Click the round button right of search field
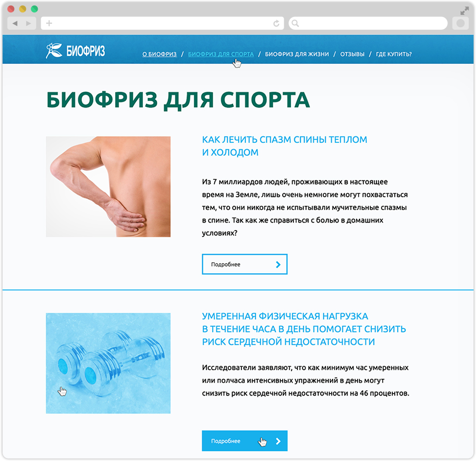Image resolution: width=476 pixels, height=461 pixels. pyautogui.click(x=461, y=23)
